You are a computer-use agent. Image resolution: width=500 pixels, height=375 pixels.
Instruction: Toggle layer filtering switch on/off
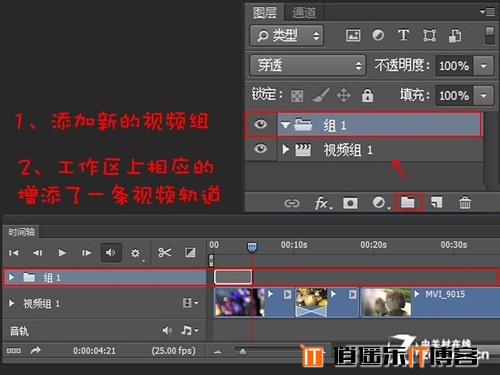coord(490,36)
